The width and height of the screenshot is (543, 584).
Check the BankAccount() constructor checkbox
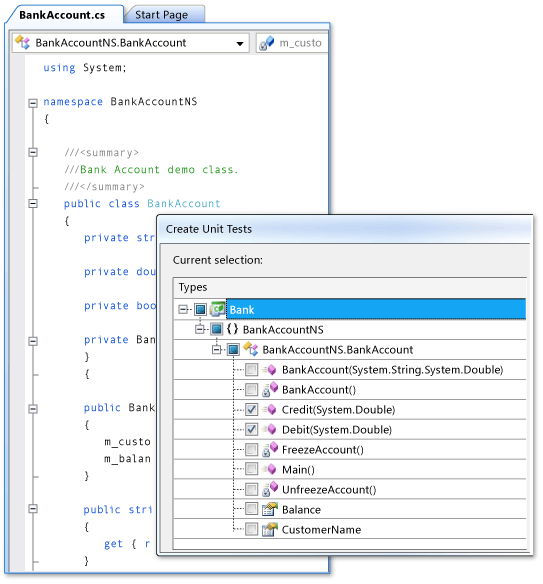251,390
